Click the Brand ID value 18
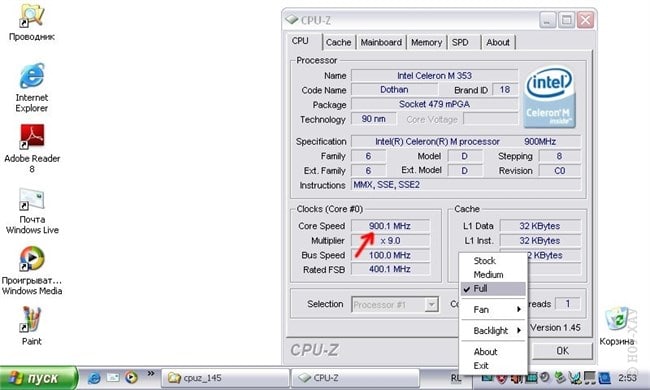650x390 pixels. (x=505, y=90)
